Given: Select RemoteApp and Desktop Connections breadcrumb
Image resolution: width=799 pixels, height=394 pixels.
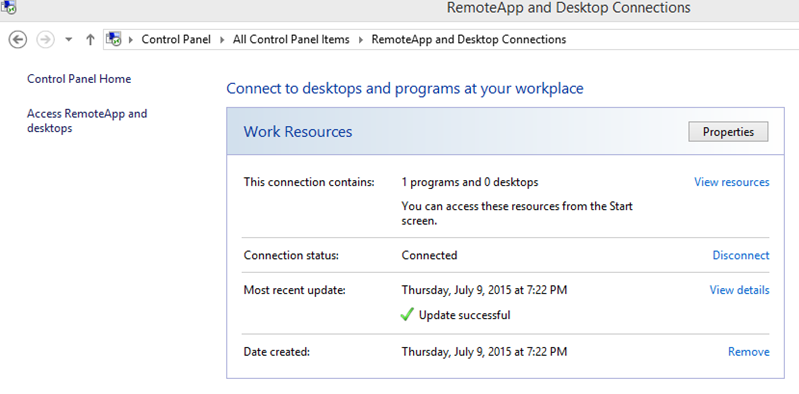Looking at the screenshot, I should point(469,39).
